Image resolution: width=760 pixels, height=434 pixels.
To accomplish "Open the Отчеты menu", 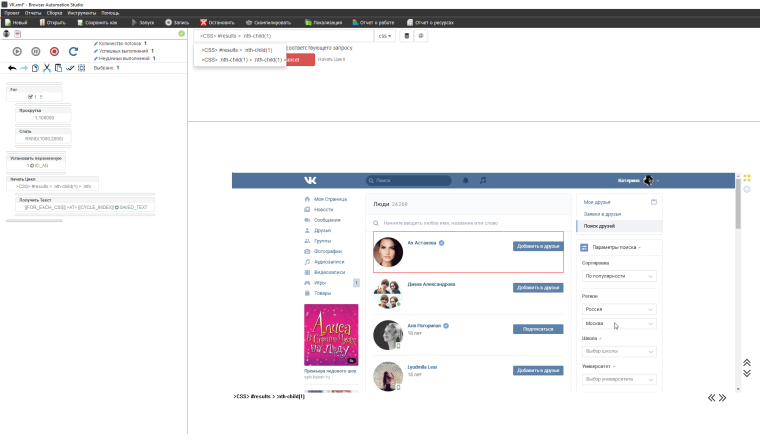I will [33, 13].
